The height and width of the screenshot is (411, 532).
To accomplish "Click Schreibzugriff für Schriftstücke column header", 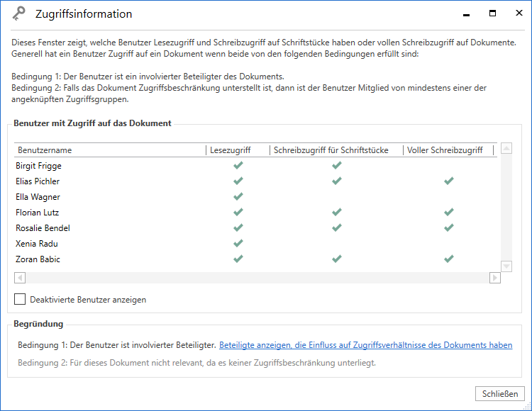I will [336, 150].
